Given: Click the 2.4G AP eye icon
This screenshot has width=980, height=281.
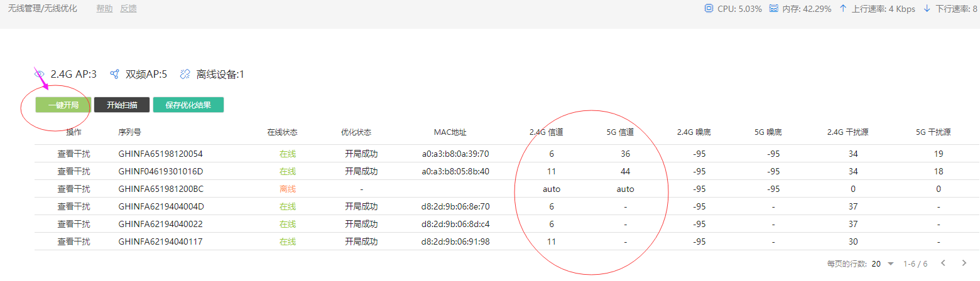Looking at the screenshot, I should (40, 75).
